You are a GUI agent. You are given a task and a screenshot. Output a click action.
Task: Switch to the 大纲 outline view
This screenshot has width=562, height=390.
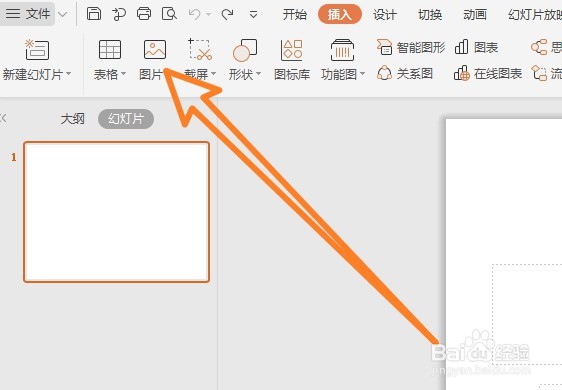[72, 119]
